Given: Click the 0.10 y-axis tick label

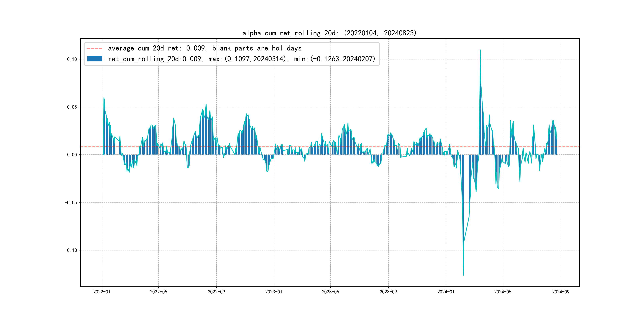Looking at the screenshot, I should pyautogui.click(x=72, y=59).
